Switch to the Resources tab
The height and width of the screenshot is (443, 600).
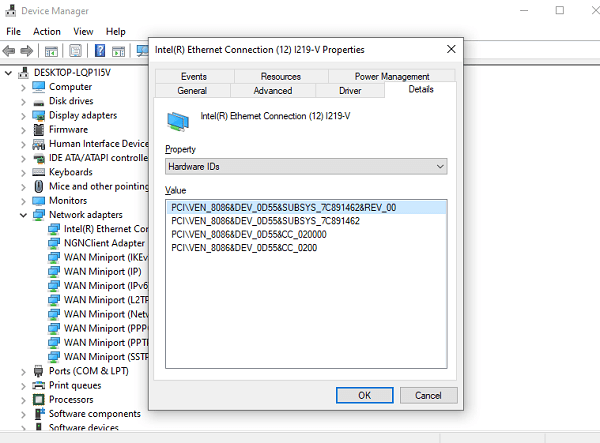[281, 77]
